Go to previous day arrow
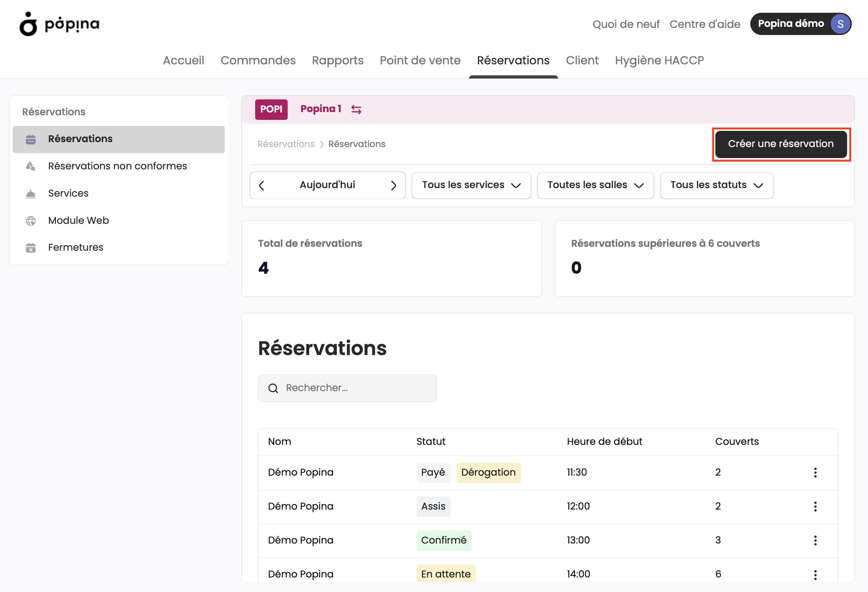Screen dimensions: 868x592 point(262,185)
